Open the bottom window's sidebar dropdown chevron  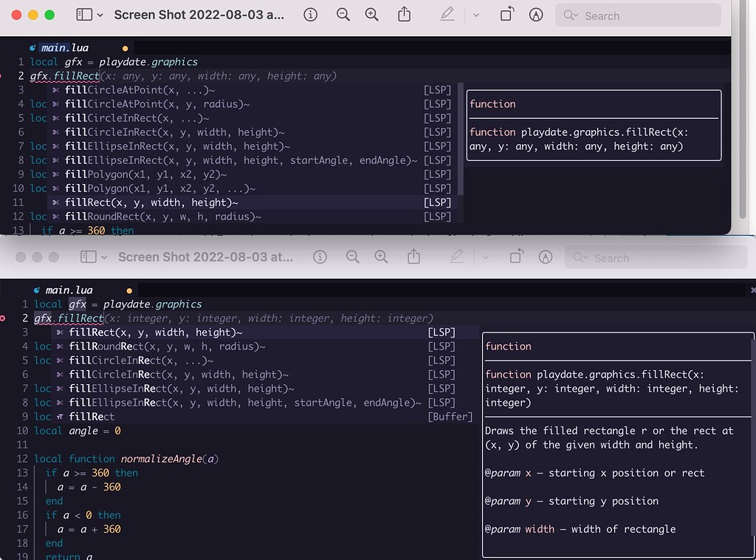click(x=106, y=256)
